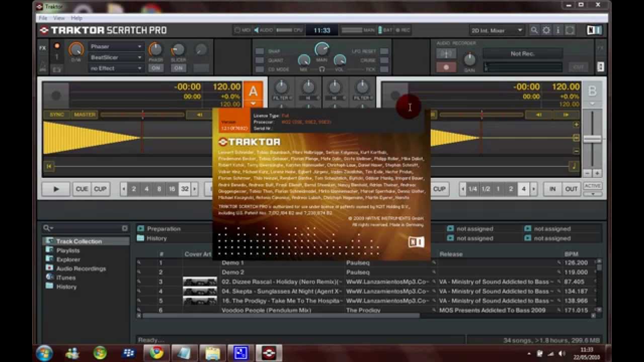Viewport: 644px width, 362px height.
Task: Open Windows Start menu
Action: point(44,352)
